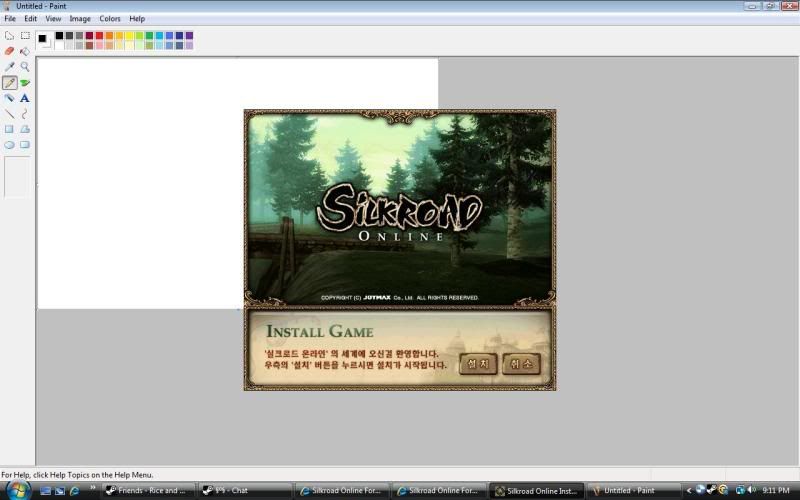This screenshot has height=500, width=800.
Task: Activate the Text tool
Action: coord(25,98)
